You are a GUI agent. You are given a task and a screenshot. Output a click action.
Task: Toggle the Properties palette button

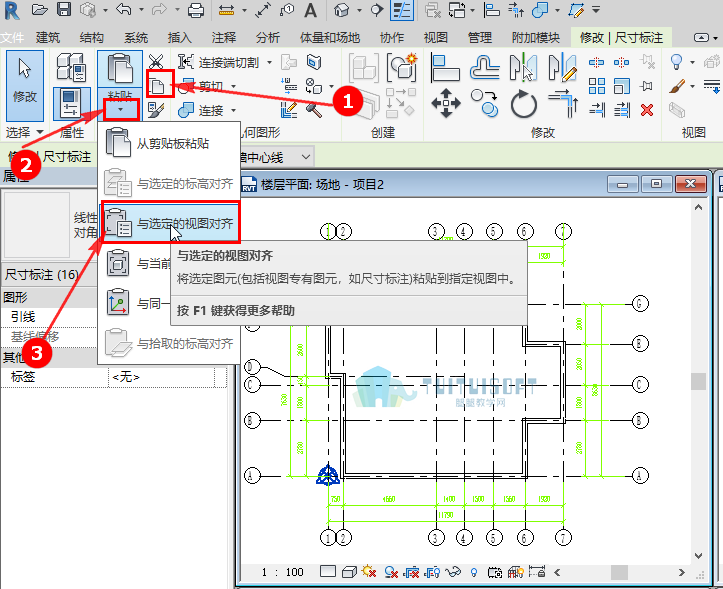click(71, 103)
